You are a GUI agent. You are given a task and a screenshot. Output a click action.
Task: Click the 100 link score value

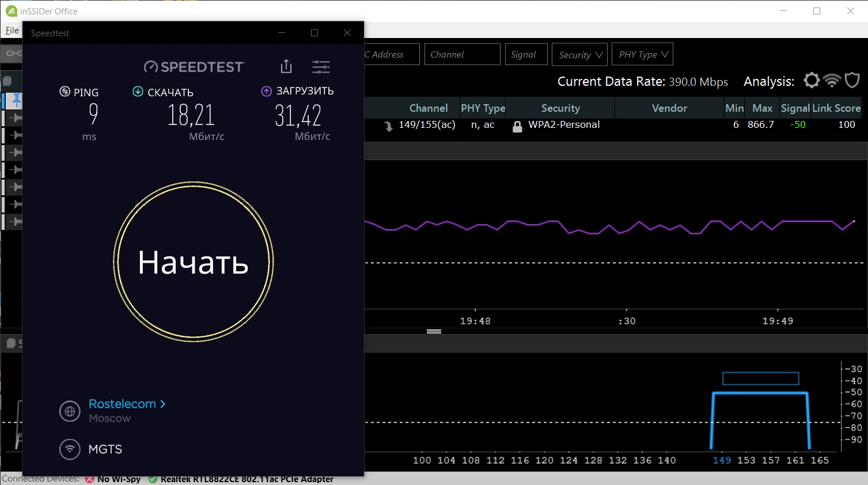click(847, 124)
